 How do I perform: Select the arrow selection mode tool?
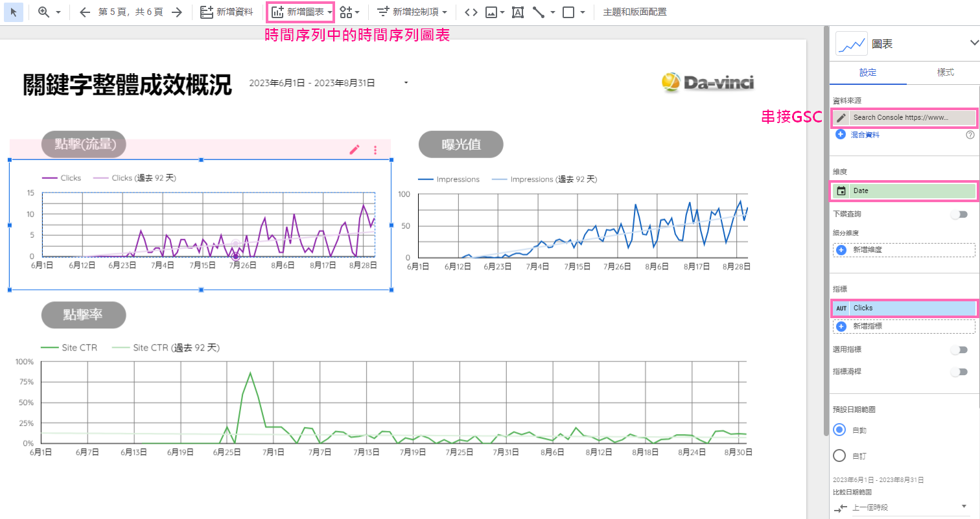(14, 12)
